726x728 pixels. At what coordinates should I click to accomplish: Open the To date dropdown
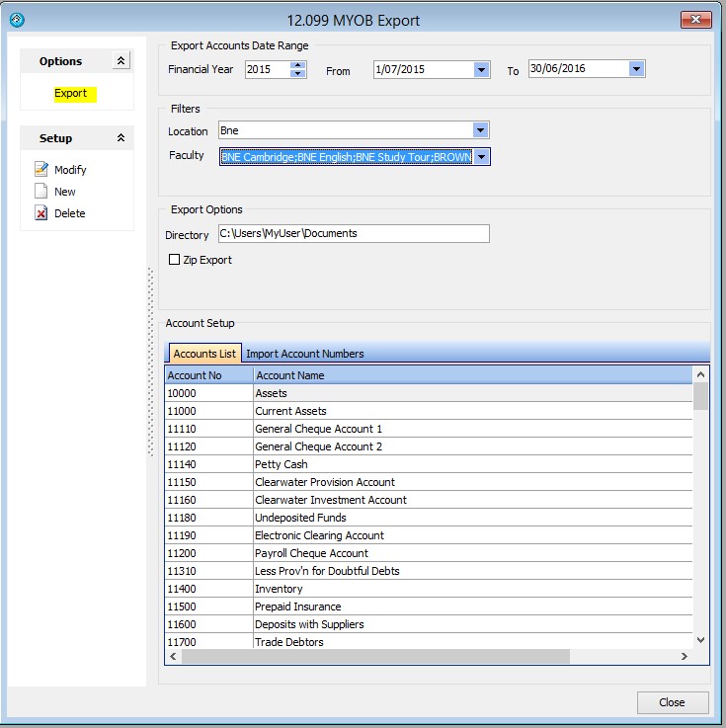(636, 69)
